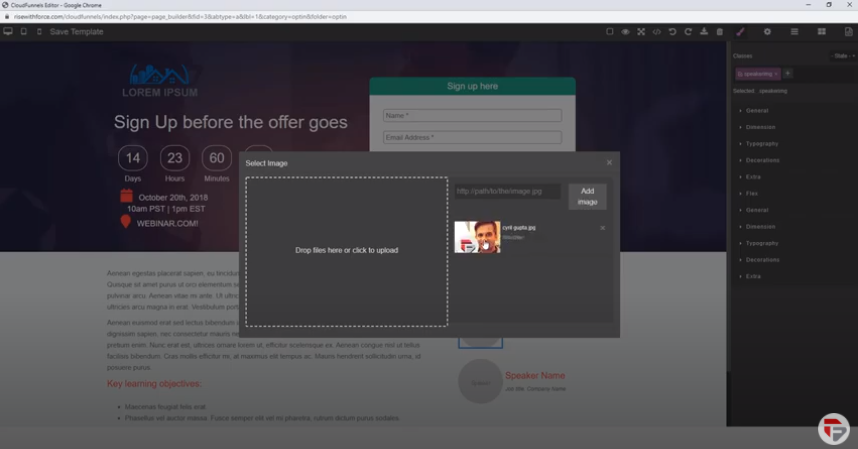Open the settings gear panel icon
The image size is (858, 449).
tap(768, 32)
